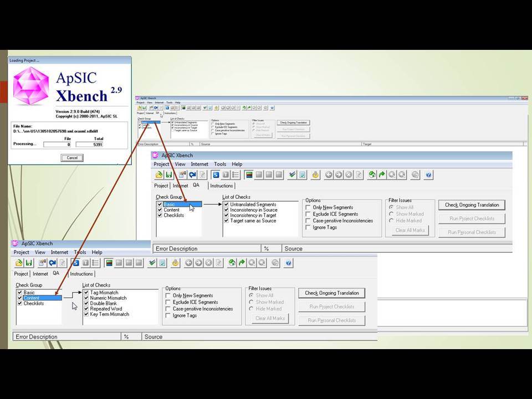Image resolution: width=532 pixels, height=399 pixels.
Task: Click Source column header in Basic-selected window
Action: pos(397,249)
